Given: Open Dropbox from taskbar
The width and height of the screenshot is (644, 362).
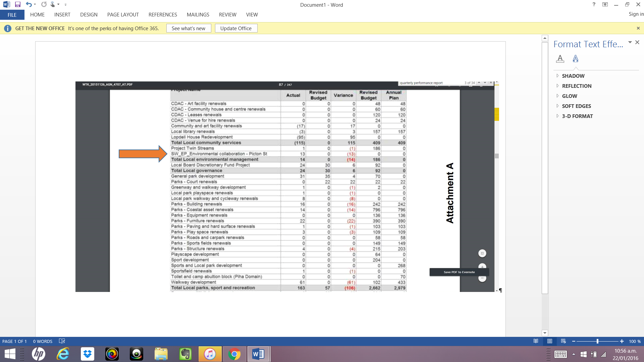Looking at the screenshot, I should (x=88, y=354).
